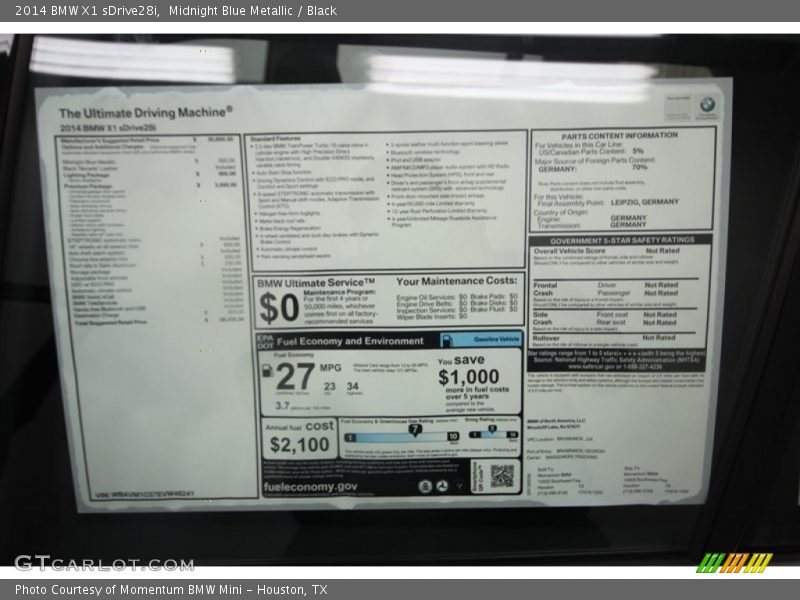Click the 'LEIPZIG, GERMANY' assembly point
Image resolution: width=800 pixels, height=600 pixels.
click(x=645, y=202)
